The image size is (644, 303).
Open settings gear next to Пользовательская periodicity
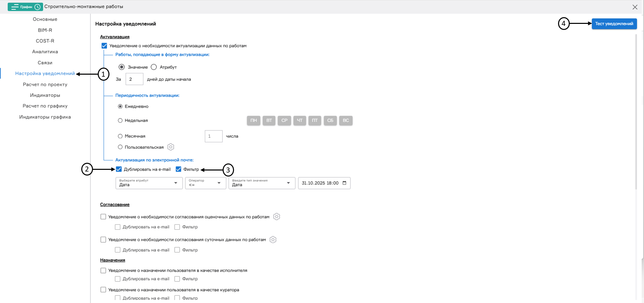[x=171, y=147]
